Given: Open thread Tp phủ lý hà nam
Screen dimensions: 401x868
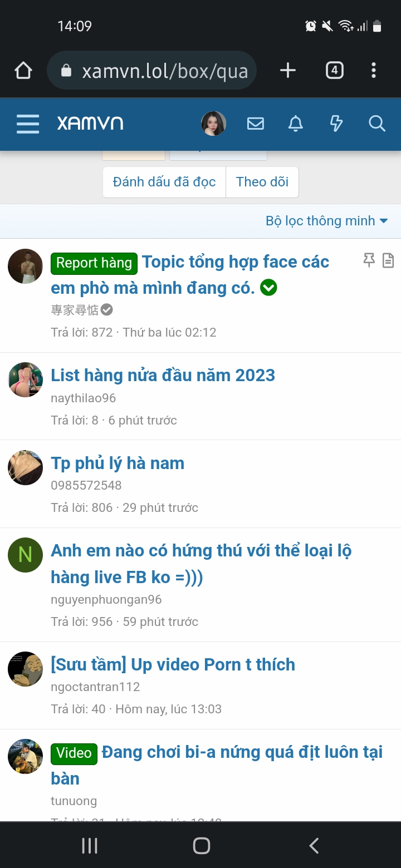Looking at the screenshot, I should click(118, 463).
